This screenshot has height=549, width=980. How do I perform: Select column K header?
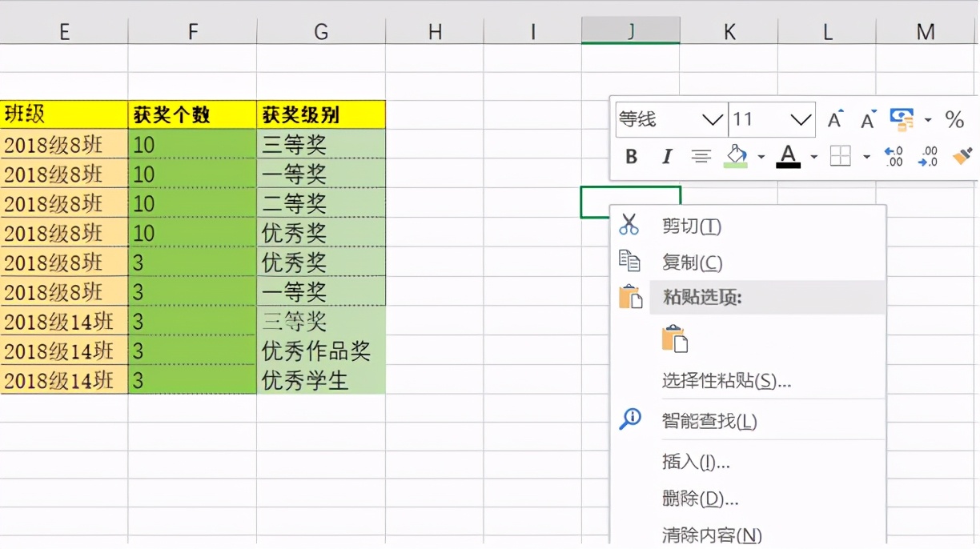[x=729, y=31]
